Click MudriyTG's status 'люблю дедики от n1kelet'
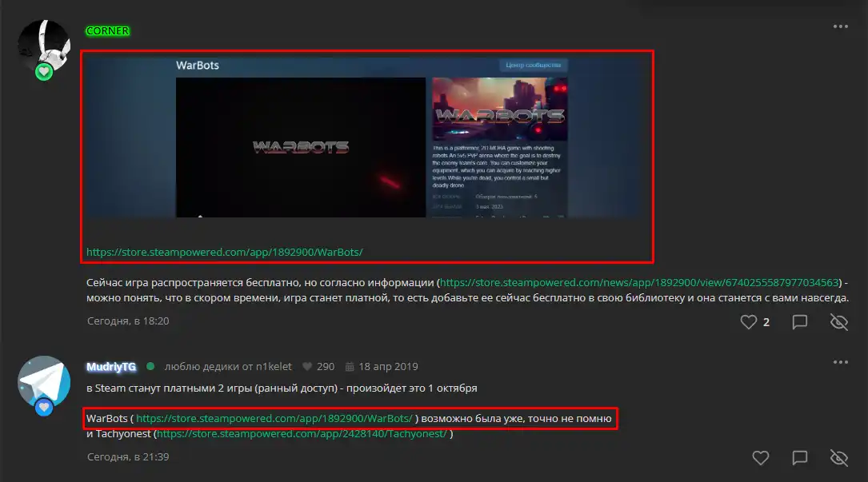 tap(228, 367)
